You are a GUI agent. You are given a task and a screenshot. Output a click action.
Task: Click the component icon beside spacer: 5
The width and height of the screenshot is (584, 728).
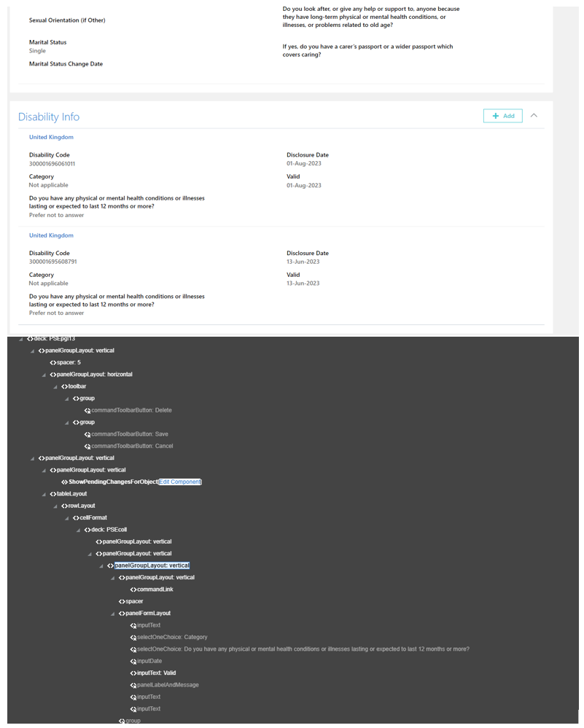click(53, 363)
